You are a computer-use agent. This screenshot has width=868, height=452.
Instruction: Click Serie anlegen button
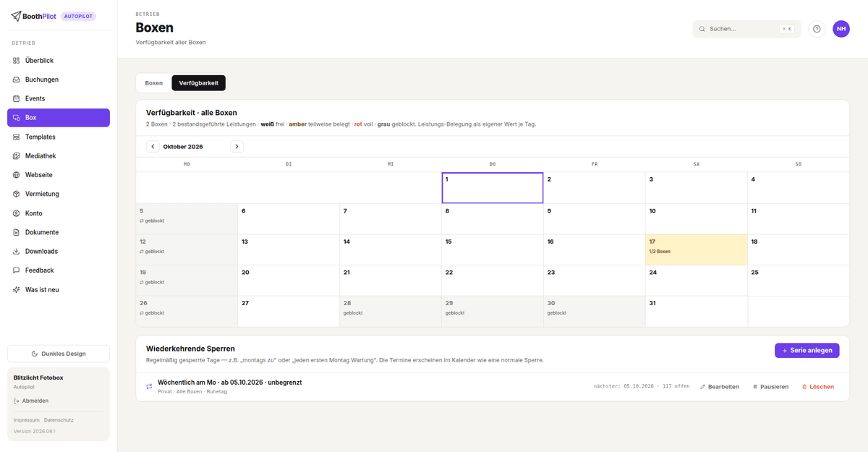(807, 350)
